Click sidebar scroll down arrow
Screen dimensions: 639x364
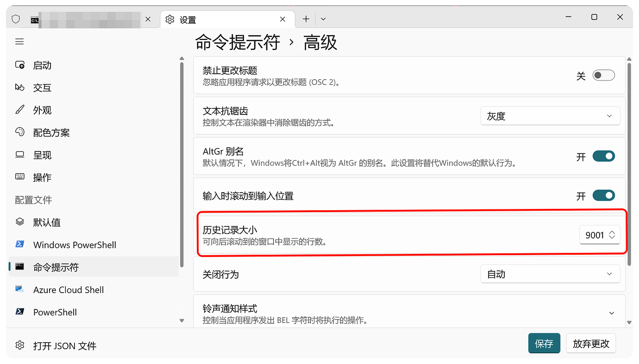182,320
